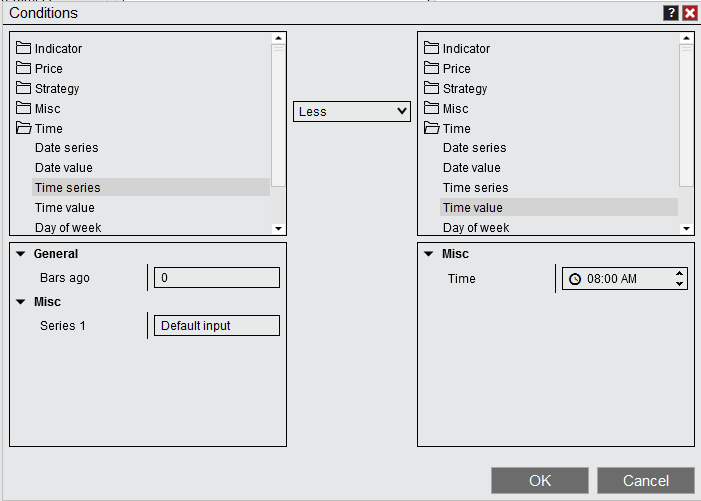Click right tree scrollbar up arrow
Viewport: 701px width, 501px height.
pyautogui.click(x=686, y=38)
